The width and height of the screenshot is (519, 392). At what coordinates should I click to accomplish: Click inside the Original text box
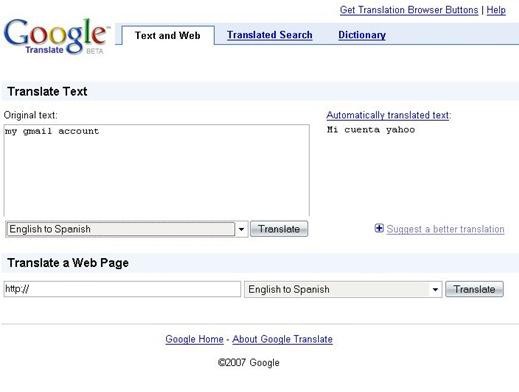157,170
